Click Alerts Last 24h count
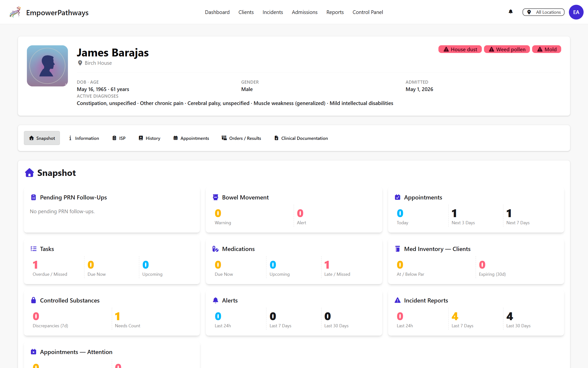Screen dimensions: 588x368 [218, 316]
